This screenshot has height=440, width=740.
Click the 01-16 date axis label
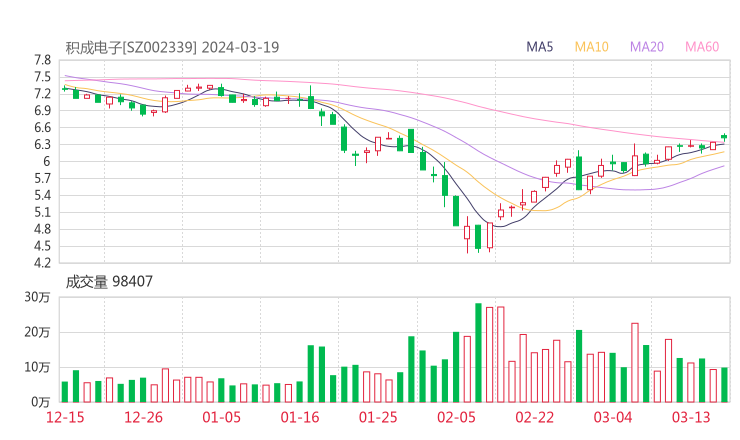pyautogui.click(x=300, y=417)
